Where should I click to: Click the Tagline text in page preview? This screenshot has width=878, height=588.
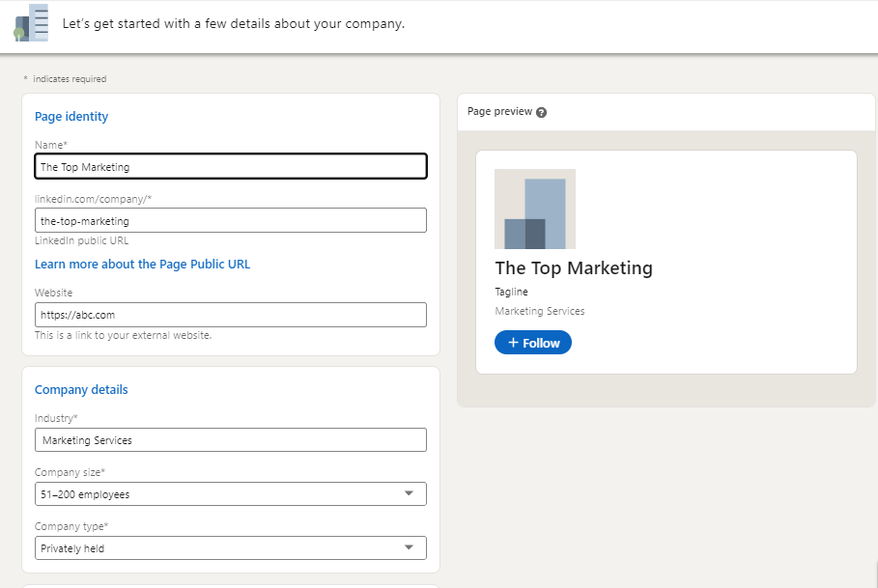511,292
